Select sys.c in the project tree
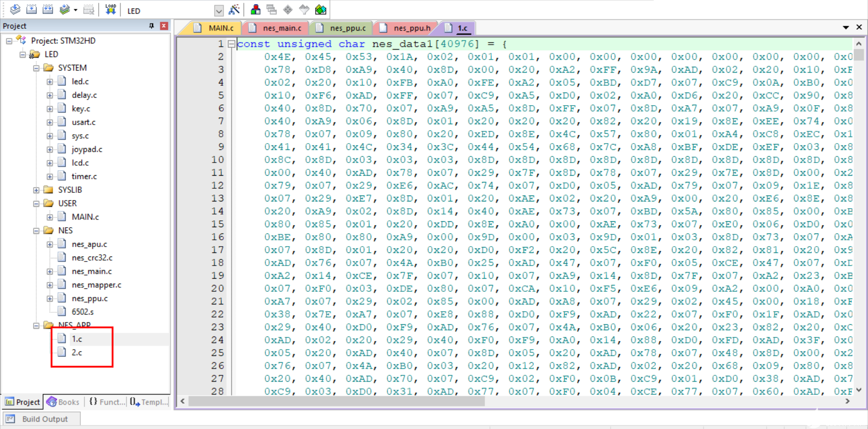The width and height of the screenshot is (868, 429). pyautogui.click(x=80, y=135)
